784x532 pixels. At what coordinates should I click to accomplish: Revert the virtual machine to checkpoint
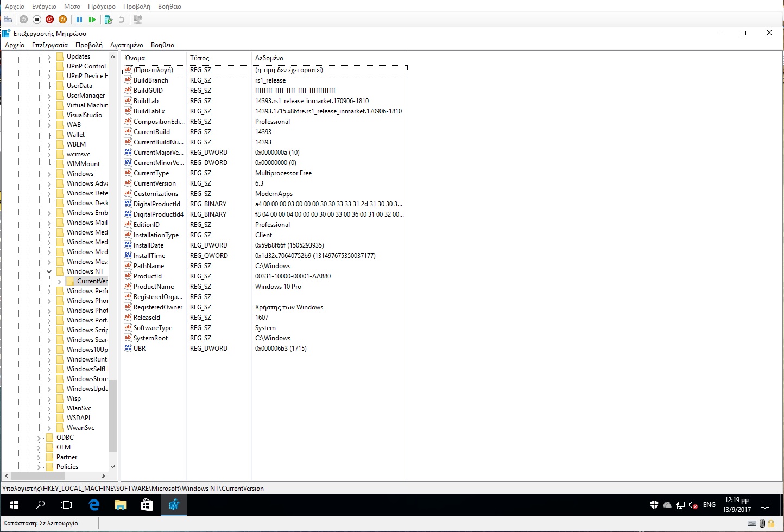click(x=122, y=20)
